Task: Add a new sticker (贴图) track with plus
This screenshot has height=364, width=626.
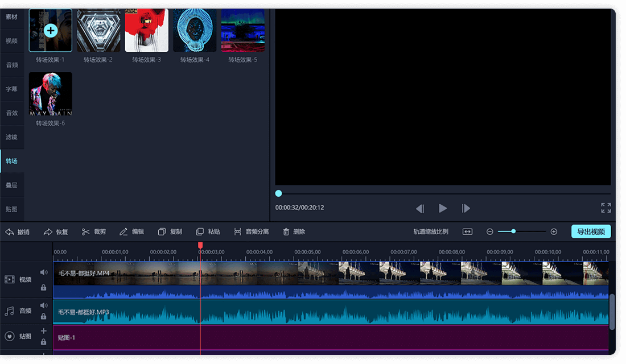Action: [x=43, y=331]
